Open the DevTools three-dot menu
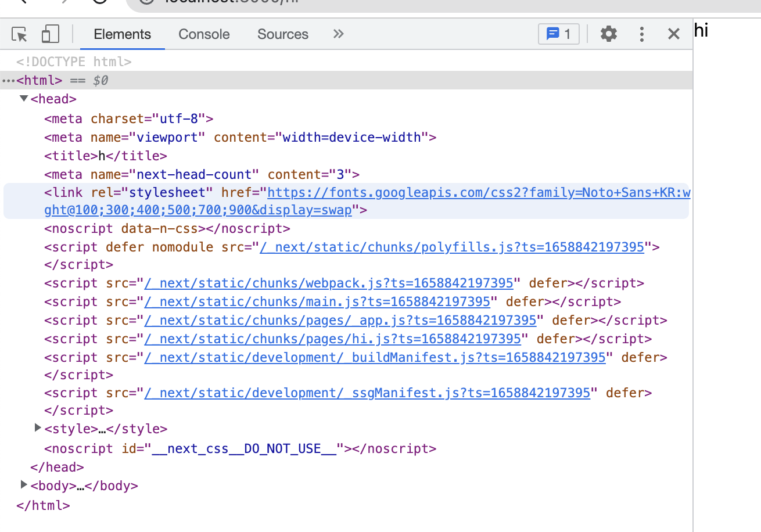 641,34
